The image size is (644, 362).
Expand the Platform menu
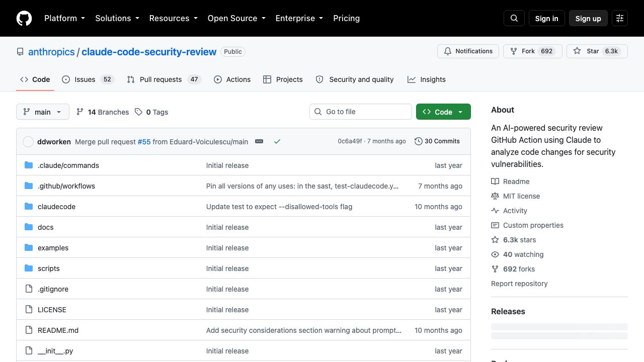pos(65,18)
